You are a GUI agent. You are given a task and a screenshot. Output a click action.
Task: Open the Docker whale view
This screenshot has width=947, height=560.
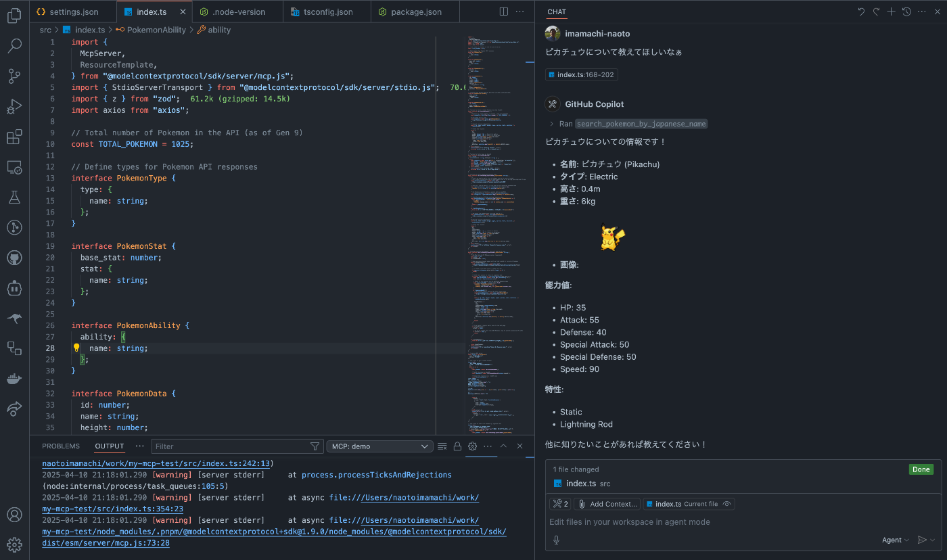coord(14,378)
